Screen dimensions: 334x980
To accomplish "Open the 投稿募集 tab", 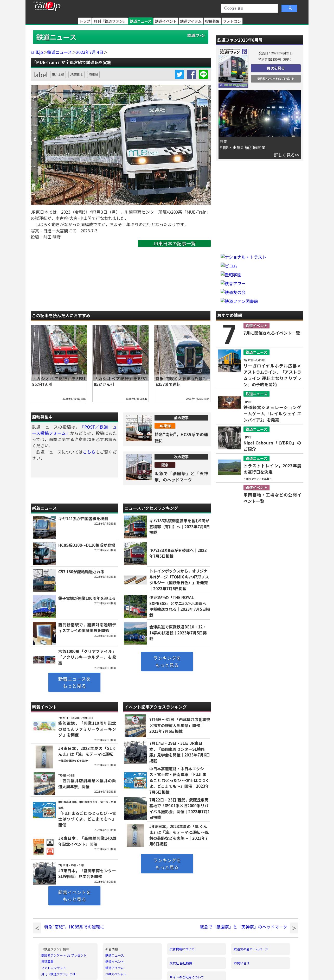I will click(212, 21).
